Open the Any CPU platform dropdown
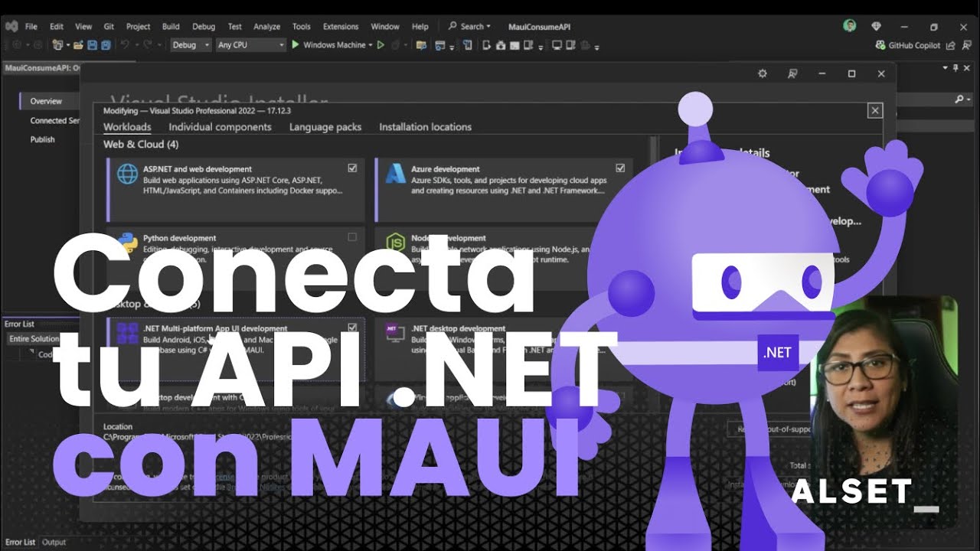980x551 pixels. pos(250,45)
